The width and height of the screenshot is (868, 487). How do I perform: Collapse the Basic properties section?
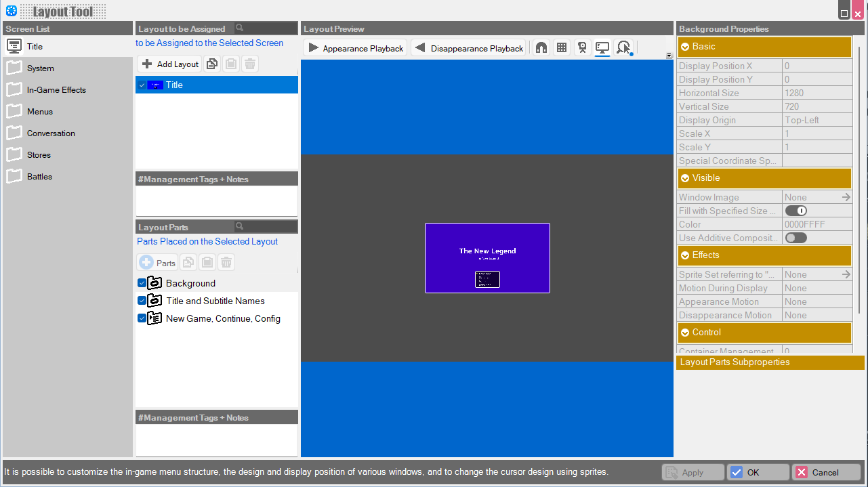coord(685,47)
